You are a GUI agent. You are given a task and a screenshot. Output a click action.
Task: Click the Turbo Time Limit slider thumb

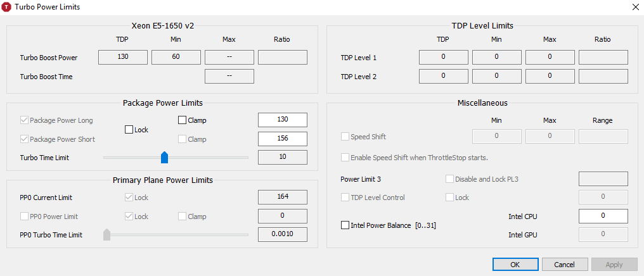click(165, 157)
